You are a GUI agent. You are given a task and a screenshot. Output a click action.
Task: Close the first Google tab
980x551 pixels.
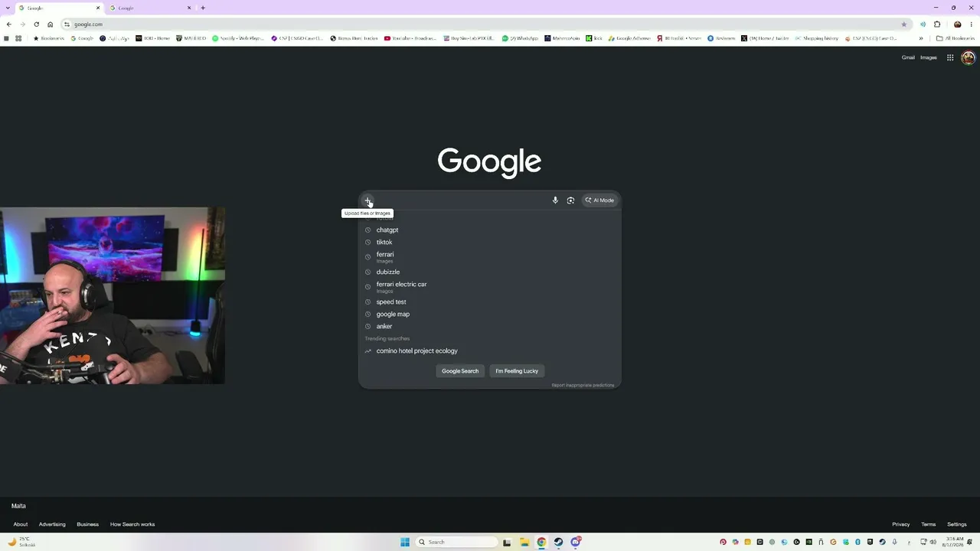pyautogui.click(x=98, y=8)
